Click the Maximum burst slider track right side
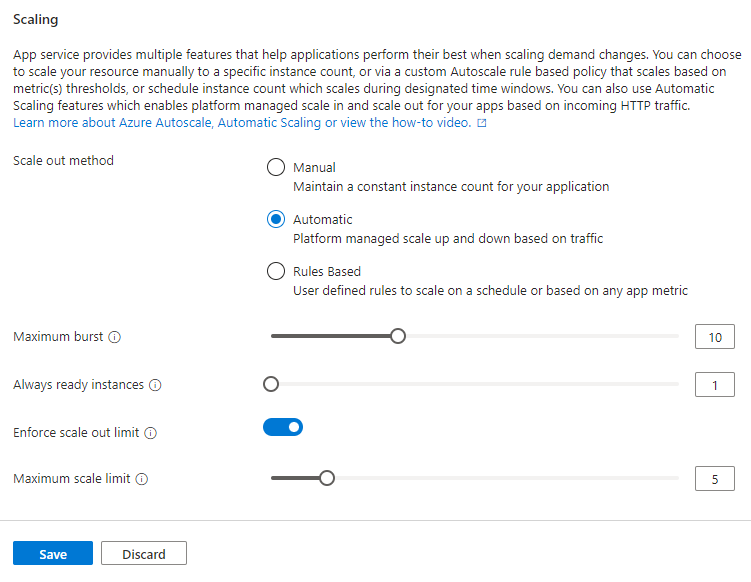 click(542, 336)
